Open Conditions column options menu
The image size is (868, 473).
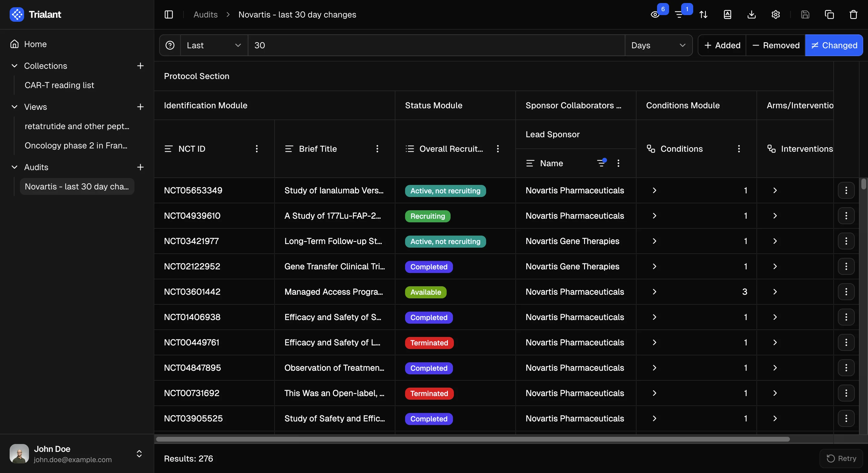click(x=739, y=149)
